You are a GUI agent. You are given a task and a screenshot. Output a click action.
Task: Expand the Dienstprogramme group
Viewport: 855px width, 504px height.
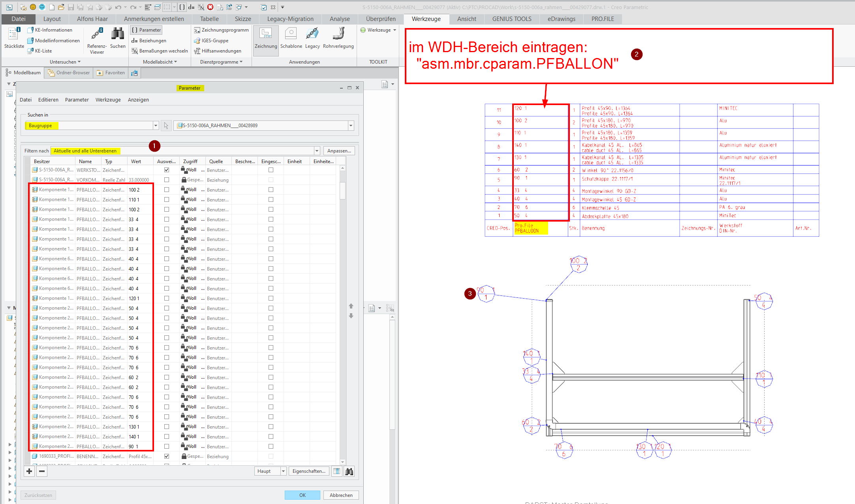221,62
